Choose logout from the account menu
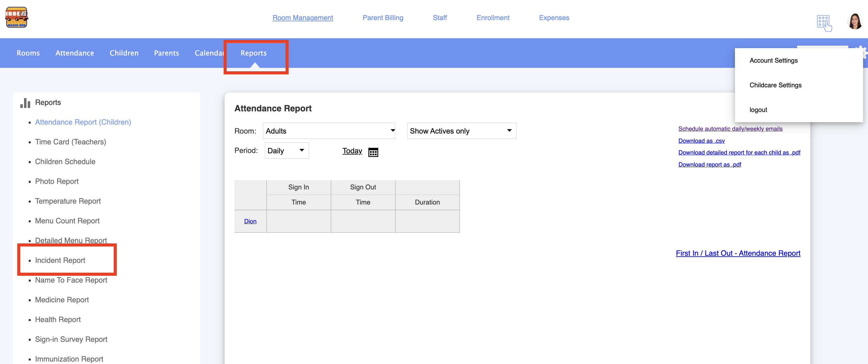868x364 pixels. click(758, 110)
